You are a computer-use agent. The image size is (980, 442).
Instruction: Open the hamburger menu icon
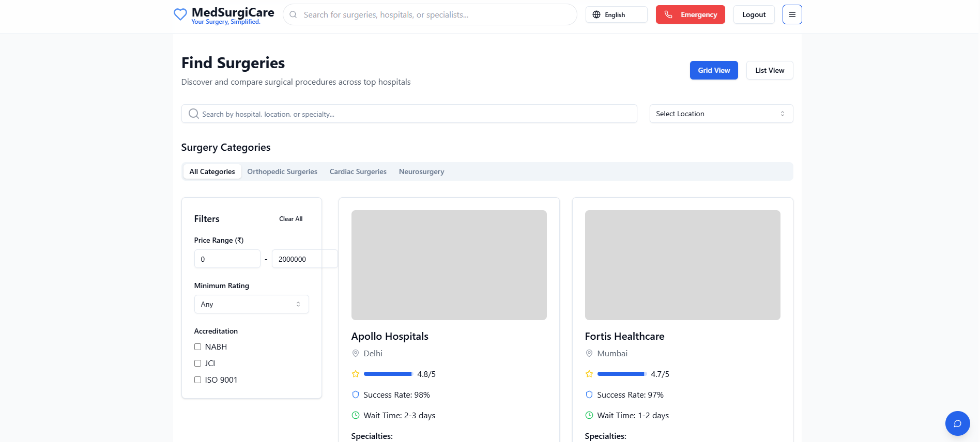(792, 14)
